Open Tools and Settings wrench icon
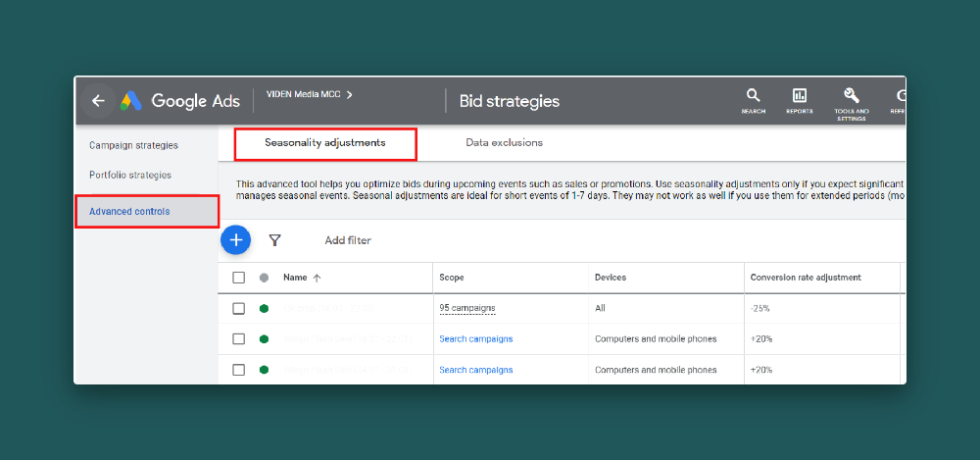This screenshot has height=460, width=980. [852, 103]
